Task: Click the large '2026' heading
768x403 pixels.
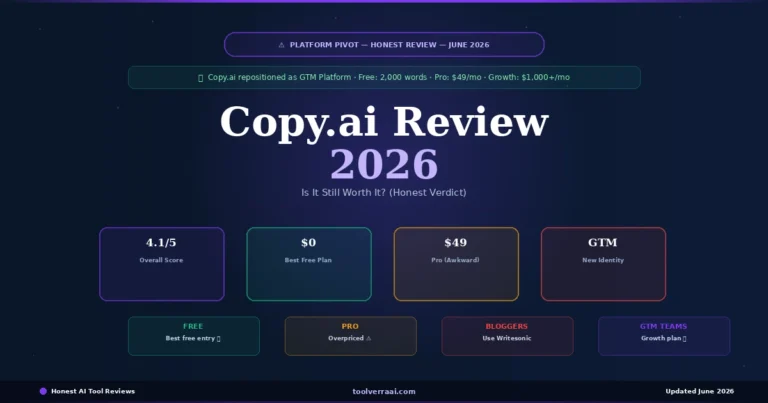Action: (x=384, y=164)
